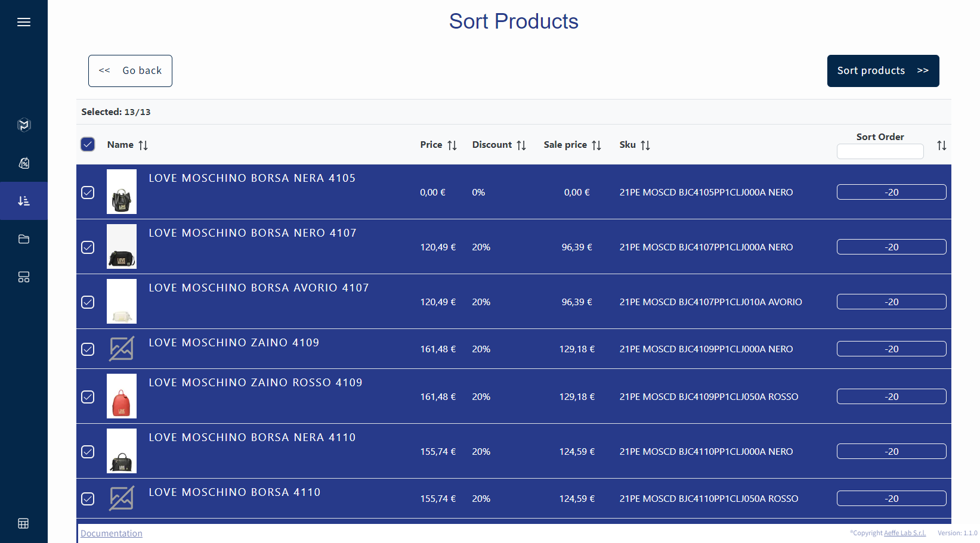Viewport: 980px width, 543px height.
Task: Click SKU 21PE MOSCD BJC4107PP1CLJ010A AVORIO
Action: (711, 302)
